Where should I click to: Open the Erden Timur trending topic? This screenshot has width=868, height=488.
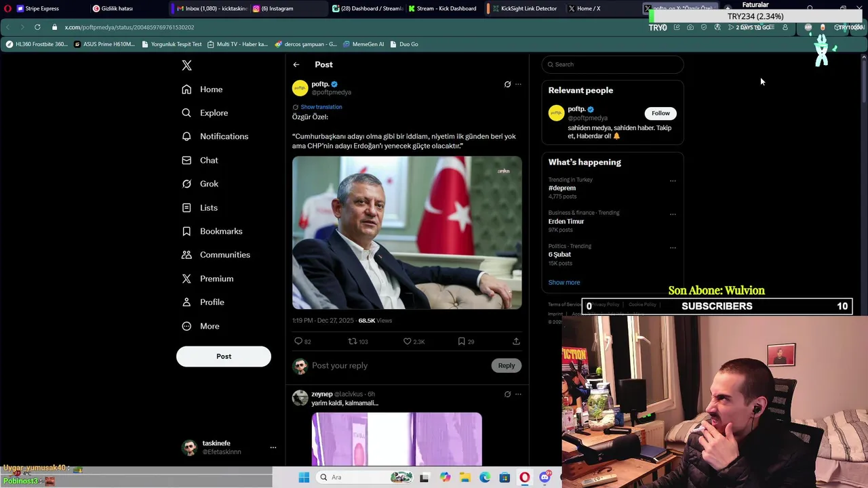pyautogui.click(x=566, y=222)
